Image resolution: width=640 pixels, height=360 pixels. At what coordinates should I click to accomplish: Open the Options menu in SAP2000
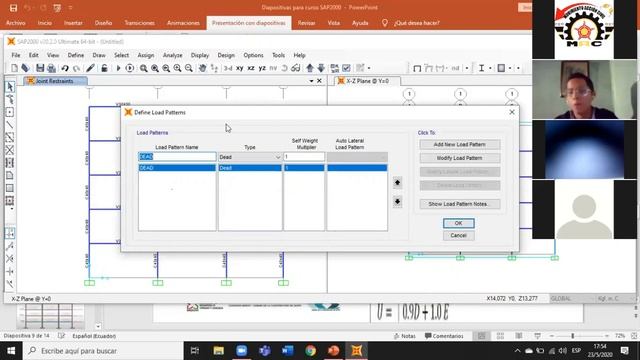pos(253,55)
